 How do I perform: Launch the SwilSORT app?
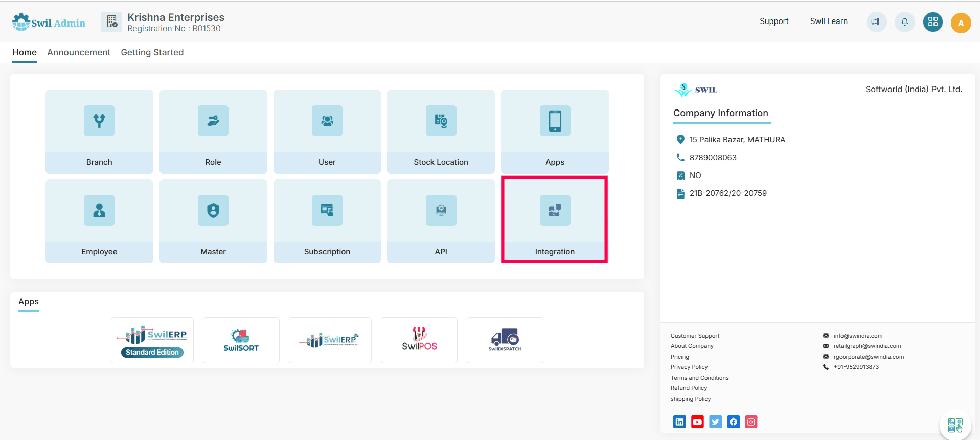click(x=241, y=340)
